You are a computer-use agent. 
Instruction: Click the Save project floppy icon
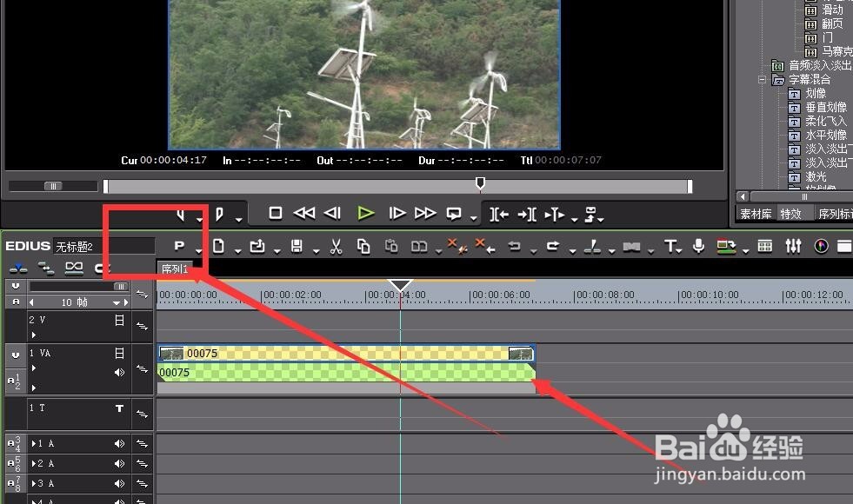pyautogui.click(x=297, y=246)
